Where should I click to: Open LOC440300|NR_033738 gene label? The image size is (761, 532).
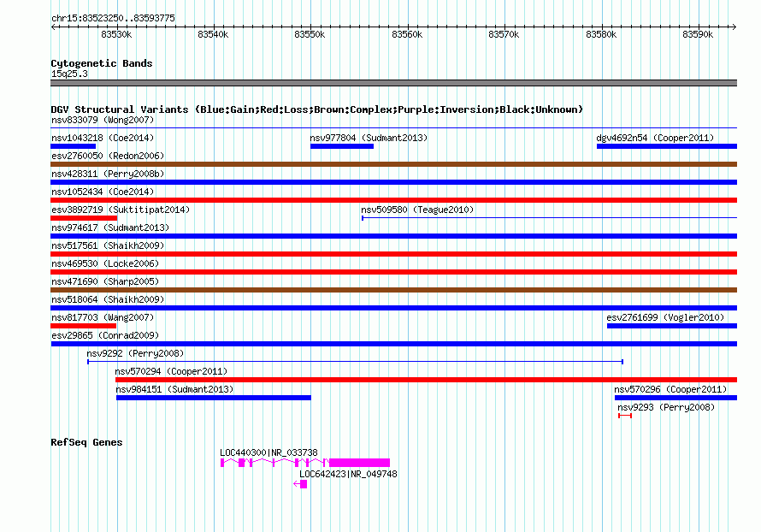[268, 452]
